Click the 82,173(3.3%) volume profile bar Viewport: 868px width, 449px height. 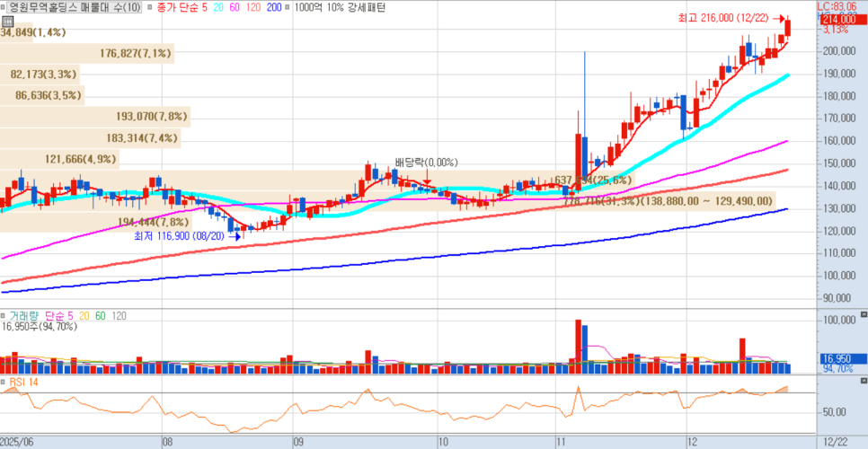pyautogui.click(x=40, y=74)
